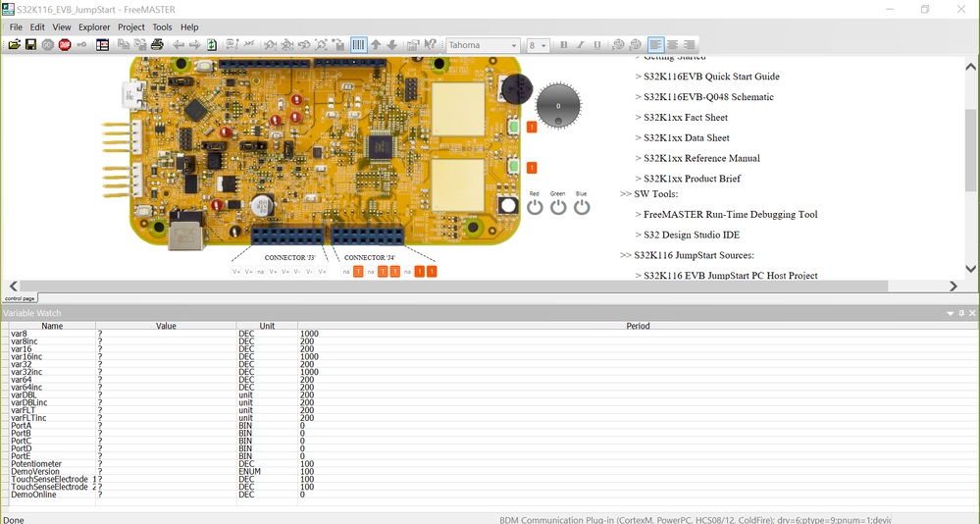Apply underline with the U icon
This screenshot has width=980, height=524.
(x=597, y=45)
